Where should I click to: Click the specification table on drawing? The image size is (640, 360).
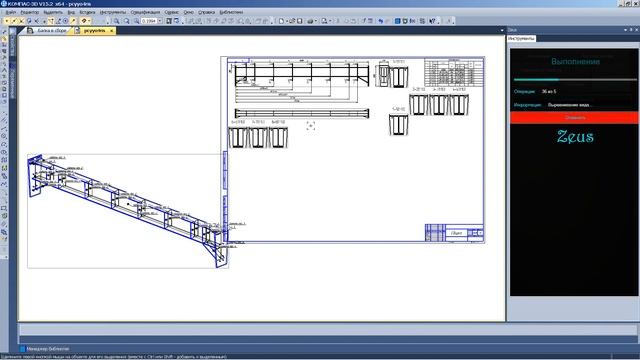pos(454,72)
